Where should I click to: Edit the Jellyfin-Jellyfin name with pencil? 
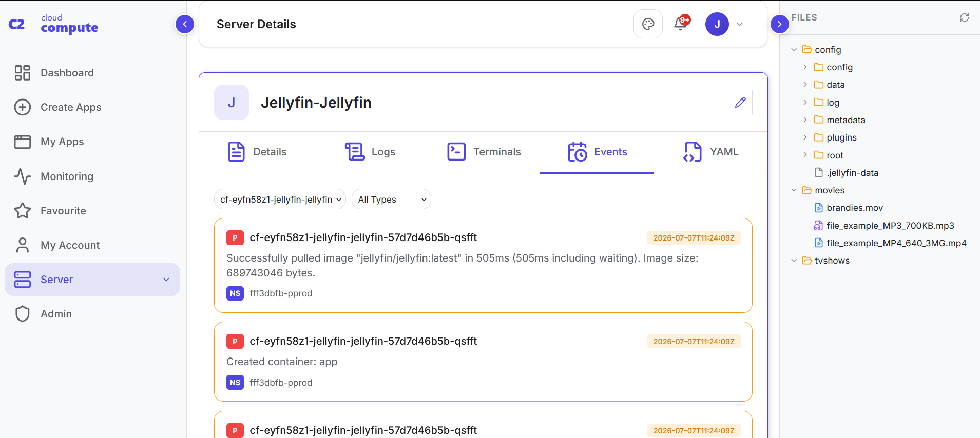(x=740, y=102)
